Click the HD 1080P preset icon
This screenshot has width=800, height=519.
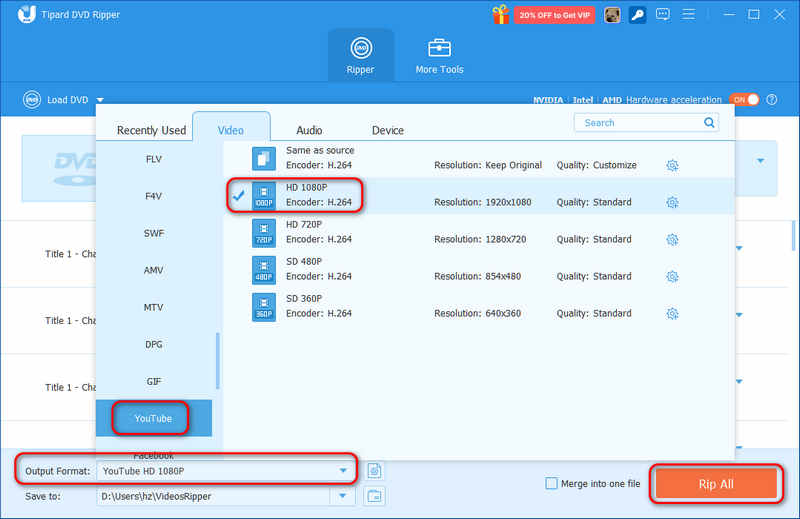tap(264, 195)
